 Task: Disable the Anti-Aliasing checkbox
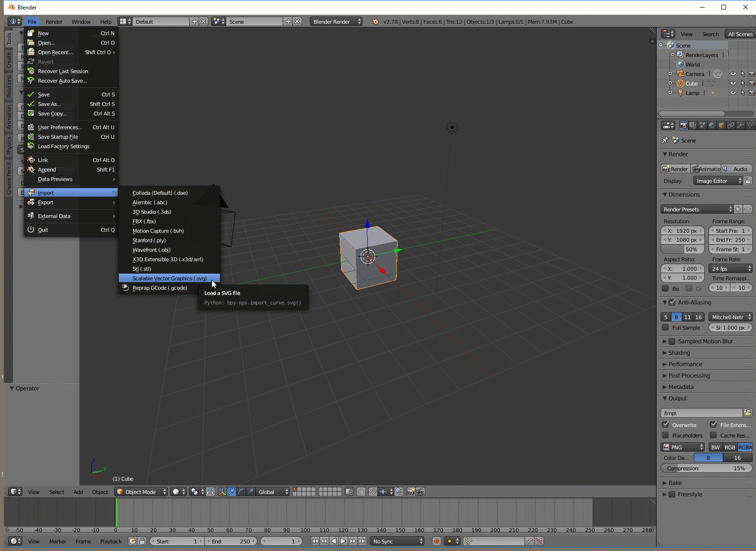coord(672,302)
